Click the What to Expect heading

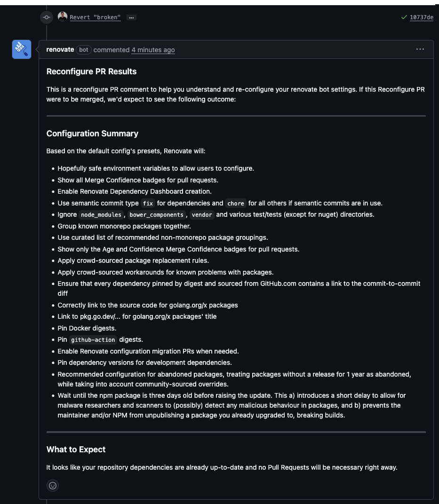coord(76,449)
